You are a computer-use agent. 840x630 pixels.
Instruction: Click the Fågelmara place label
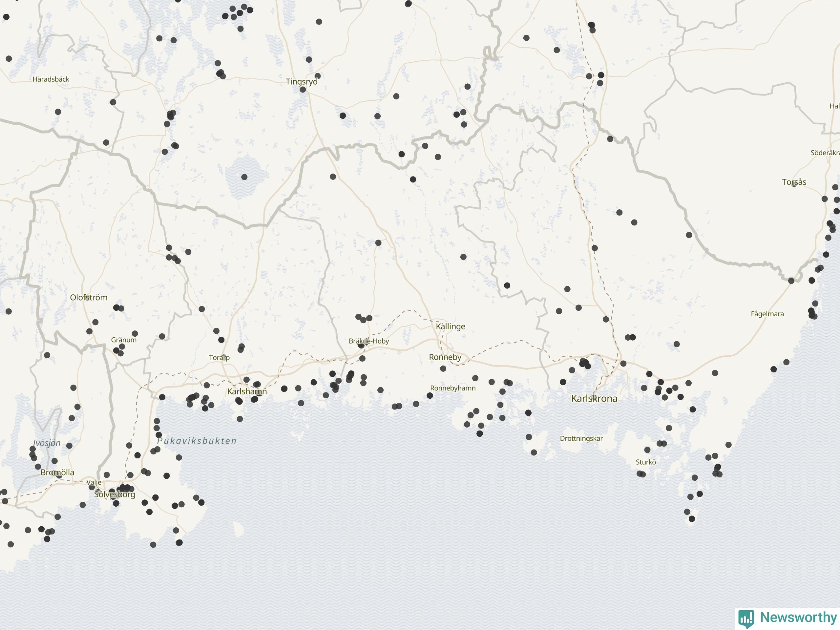tap(767, 314)
